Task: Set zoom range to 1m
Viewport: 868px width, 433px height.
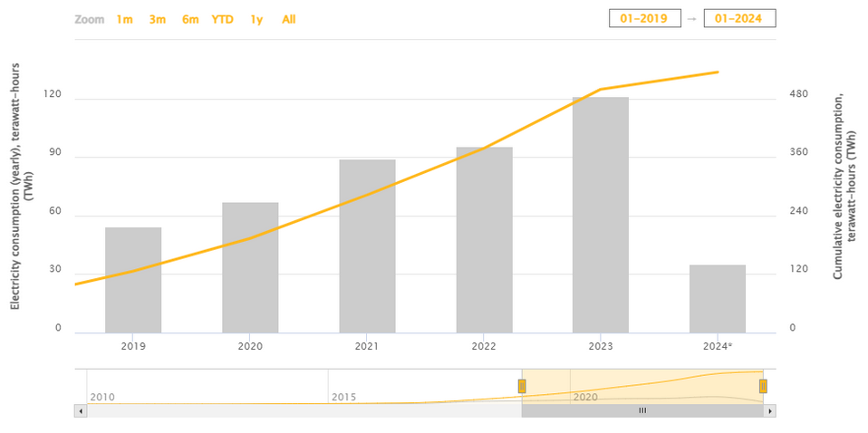Action: click(124, 19)
